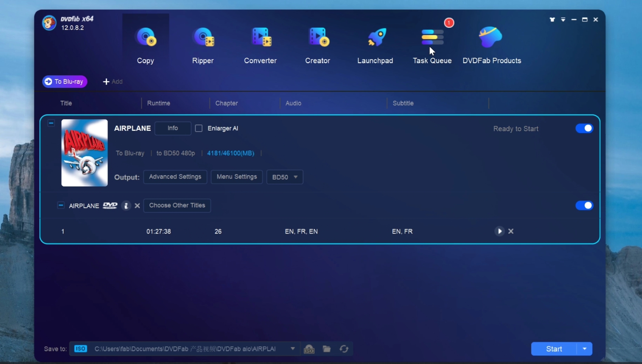Open the BD50 output size dropdown
This screenshot has width=642, height=364.
pos(284,177)
